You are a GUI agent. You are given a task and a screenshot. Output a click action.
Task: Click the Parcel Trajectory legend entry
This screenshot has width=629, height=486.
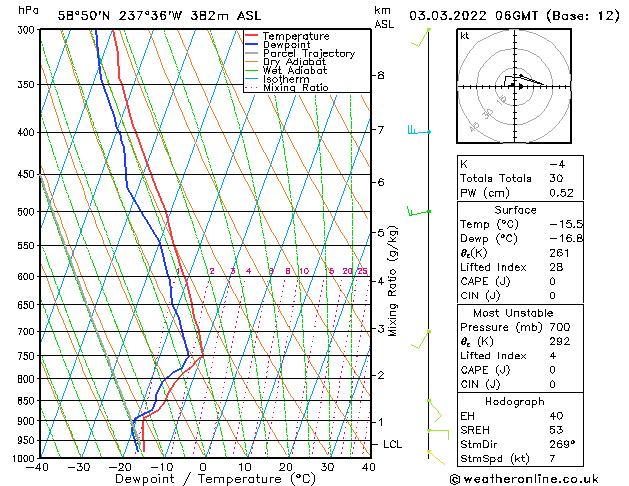[300, 53]
